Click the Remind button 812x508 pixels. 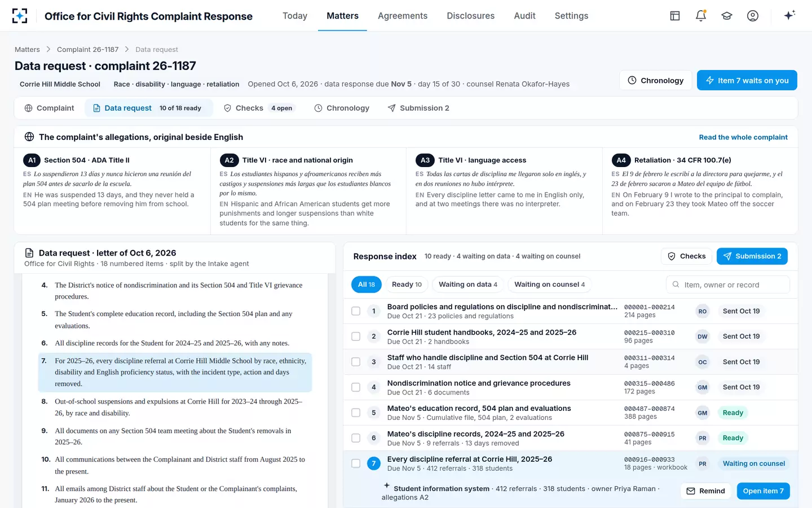pyautogui.click(x=706, y=491)
